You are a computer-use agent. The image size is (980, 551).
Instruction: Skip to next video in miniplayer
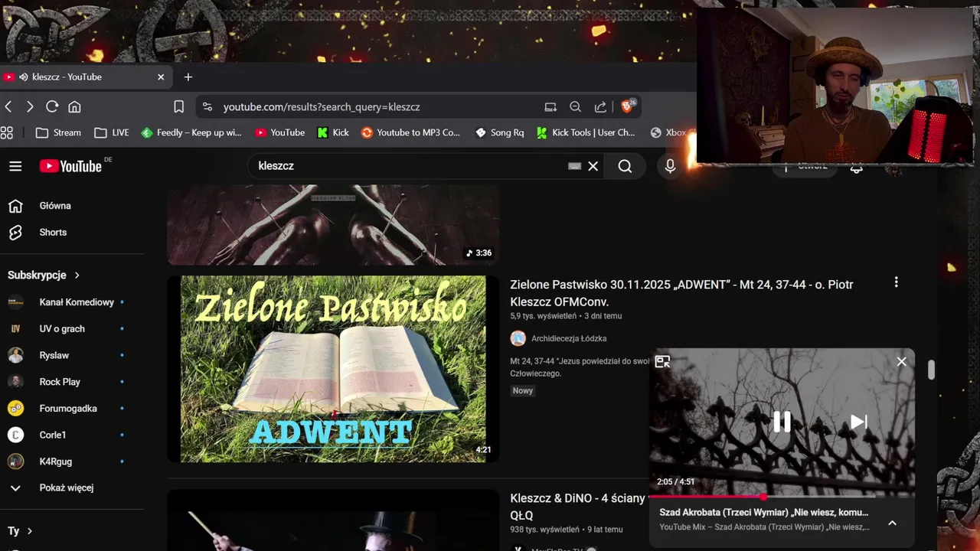(858, 422)
